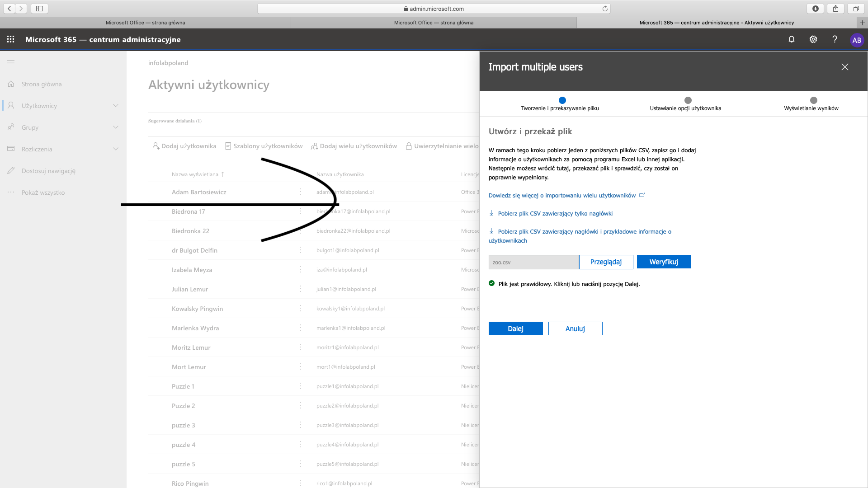Select the Dodaj użytkownika command
The height and width of the screenshot is (488, 868).
coord(184,146)
